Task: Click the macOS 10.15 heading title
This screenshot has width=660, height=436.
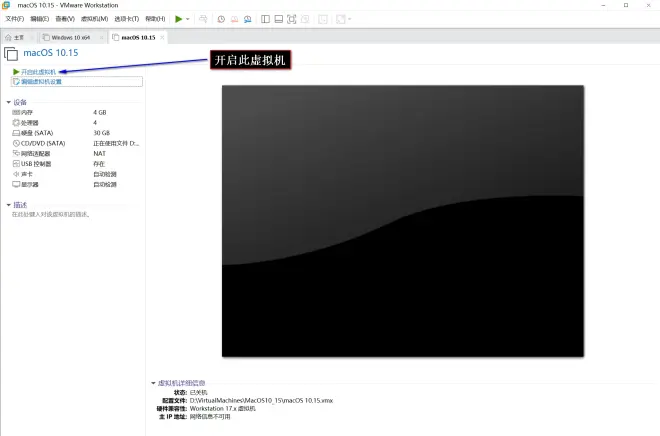Action: pyautogui.click(x=51, y=53)
